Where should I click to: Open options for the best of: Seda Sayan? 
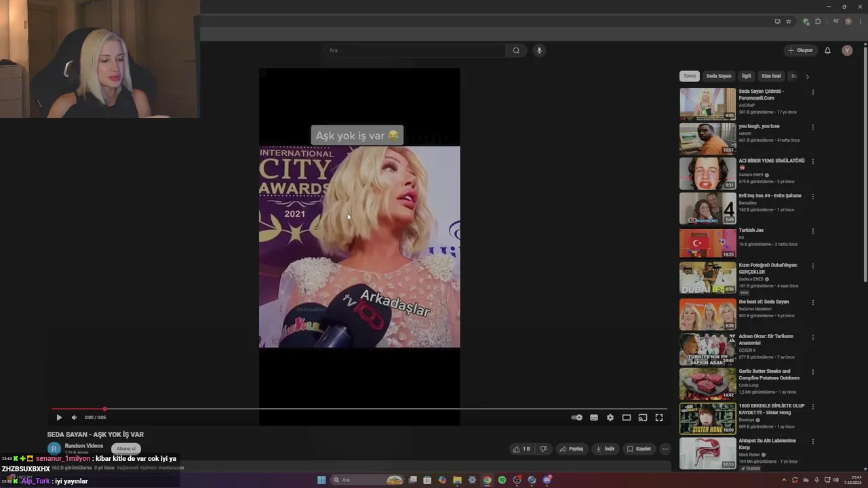(812, 302)
